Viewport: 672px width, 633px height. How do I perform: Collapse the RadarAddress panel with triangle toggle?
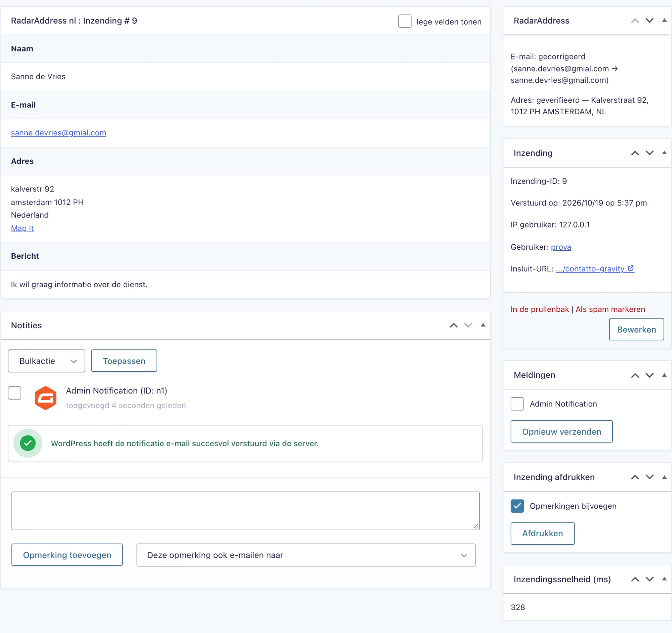(x=664, y=20)
